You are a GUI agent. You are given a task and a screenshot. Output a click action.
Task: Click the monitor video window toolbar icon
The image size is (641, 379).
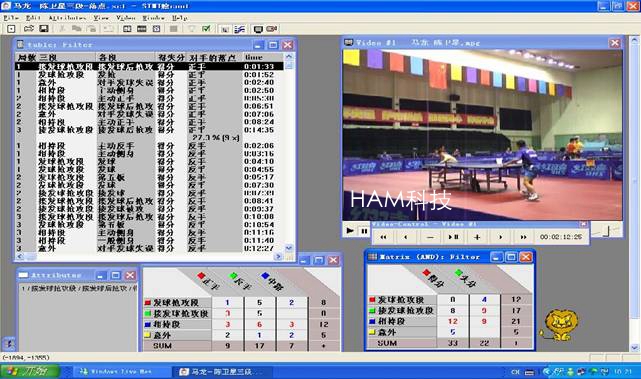click(x=258, y=29)
